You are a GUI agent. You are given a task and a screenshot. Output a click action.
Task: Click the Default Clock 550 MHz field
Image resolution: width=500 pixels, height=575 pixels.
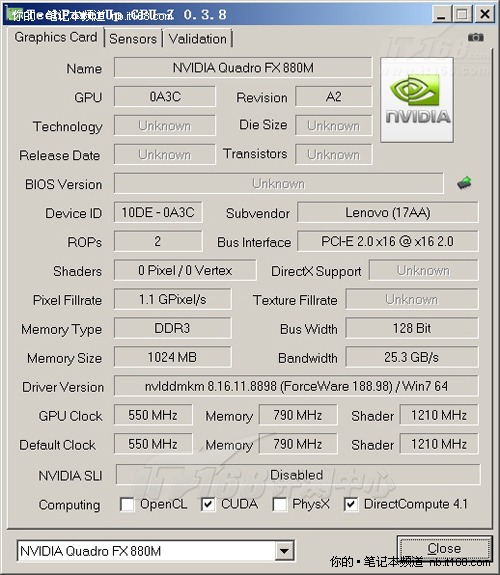153,444
